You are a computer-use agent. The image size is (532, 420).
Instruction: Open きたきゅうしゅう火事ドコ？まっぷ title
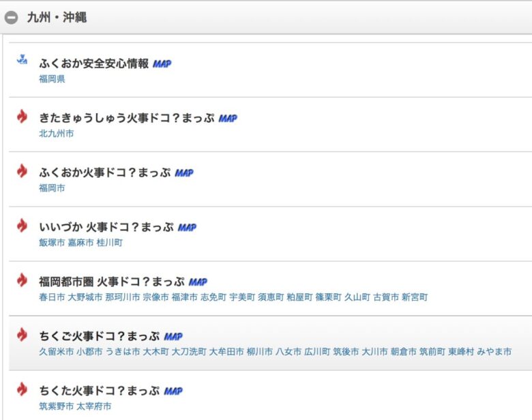[x=127, y=118]
